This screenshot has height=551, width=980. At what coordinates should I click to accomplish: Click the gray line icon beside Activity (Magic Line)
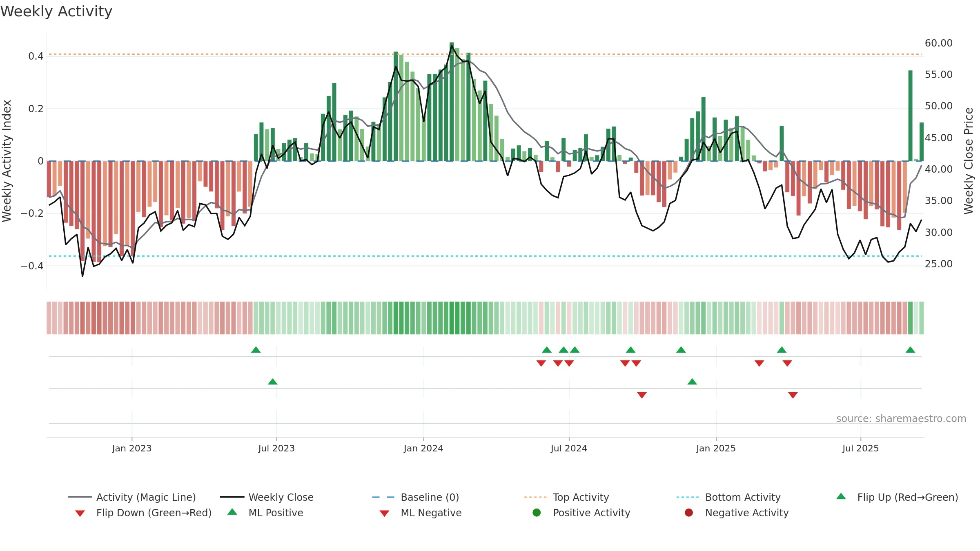[80, 497]
